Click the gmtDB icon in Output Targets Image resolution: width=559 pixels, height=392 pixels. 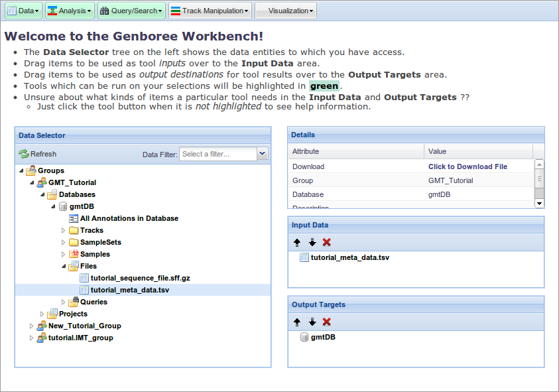[304, 337]
